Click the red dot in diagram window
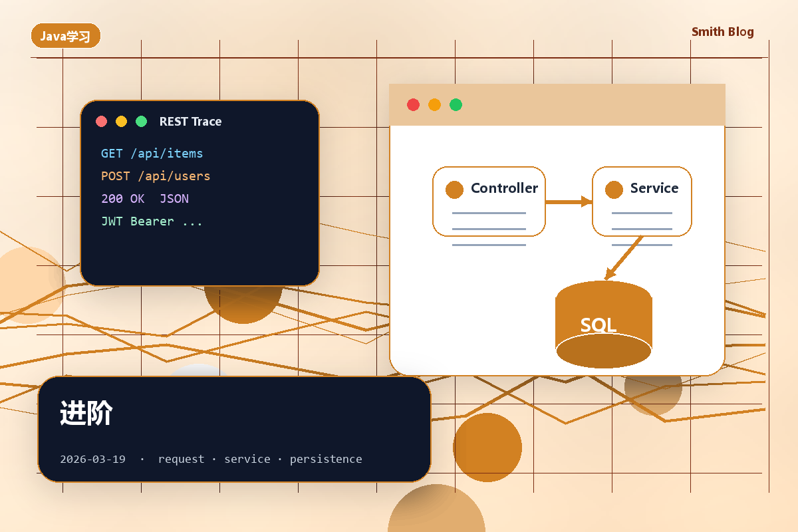 413,104
